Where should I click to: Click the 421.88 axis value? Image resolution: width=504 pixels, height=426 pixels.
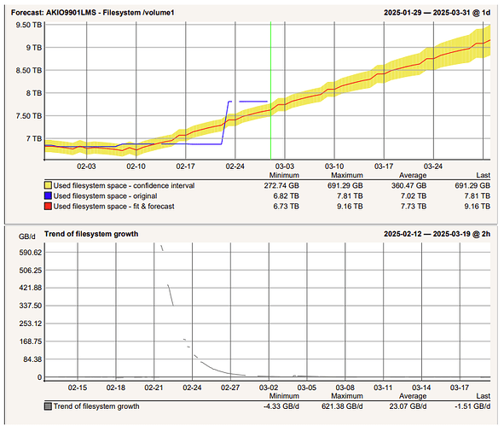(x=31, y=288)
